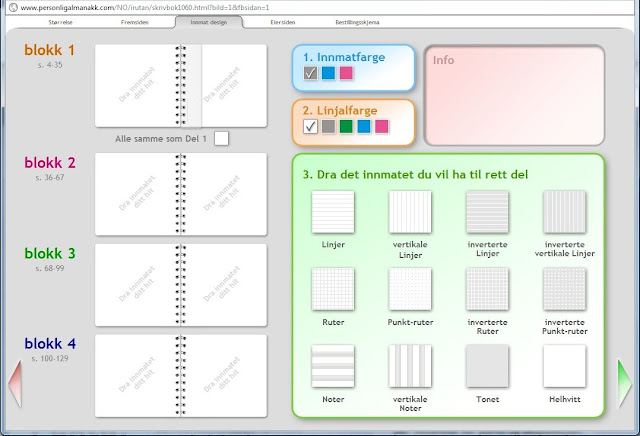Click the '1. Innmatfarge' heading
Viewport: 640px width, 436px height.
pos(344,57)
